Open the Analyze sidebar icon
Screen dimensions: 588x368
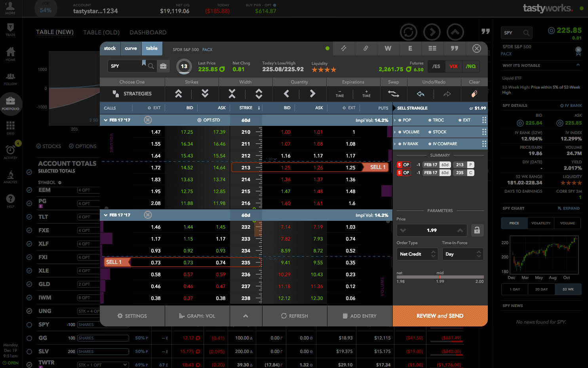coord(10,176)
